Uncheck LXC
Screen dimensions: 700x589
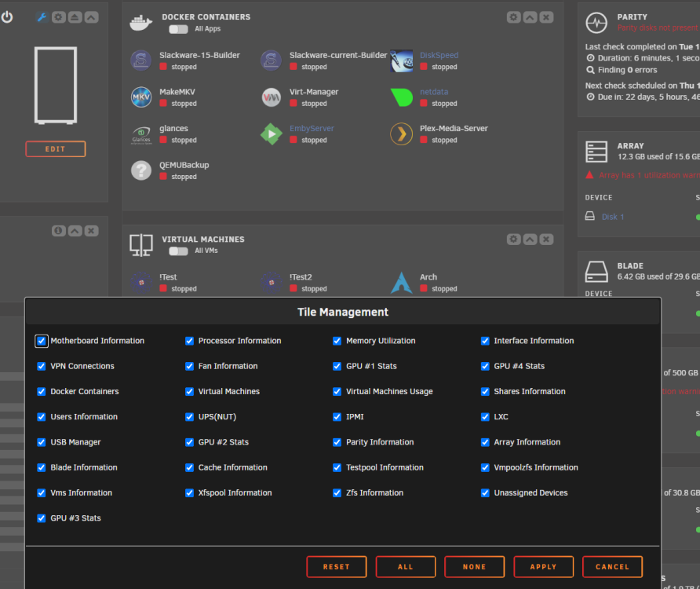(485, 417)
